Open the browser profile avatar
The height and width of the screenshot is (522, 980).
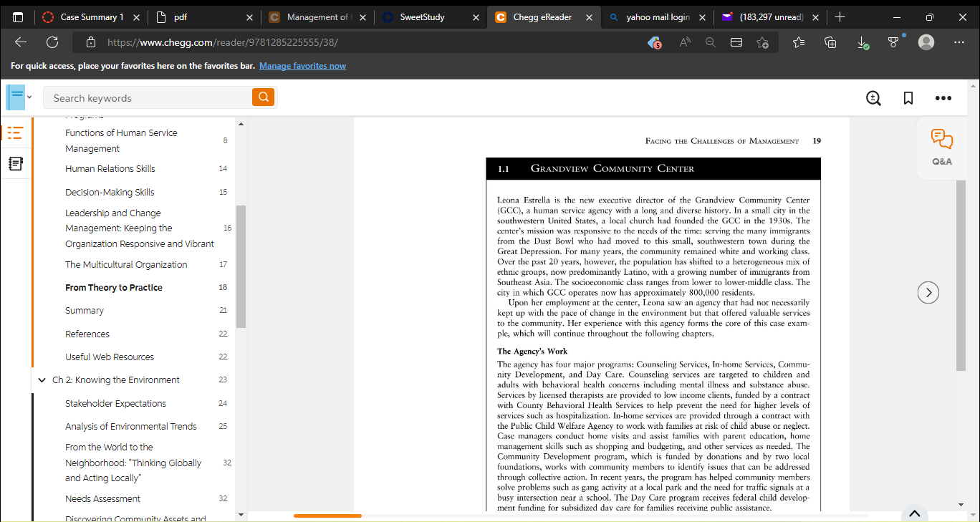926,42
